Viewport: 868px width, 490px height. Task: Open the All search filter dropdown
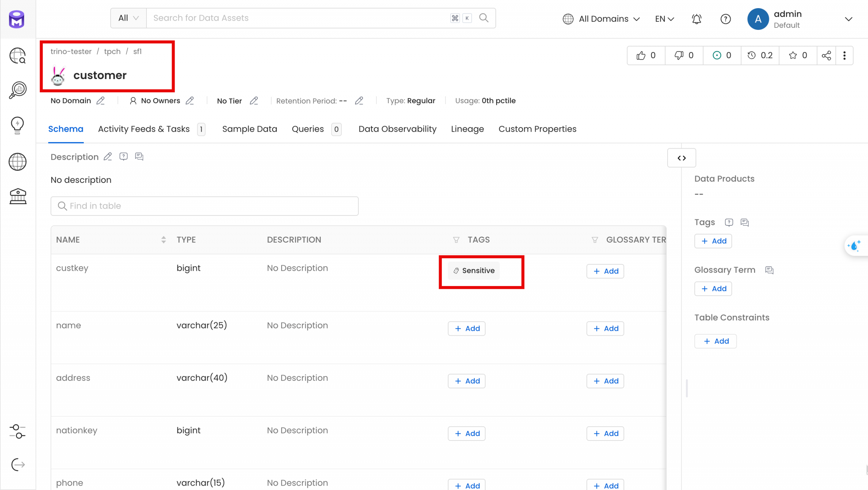[128, 18]
